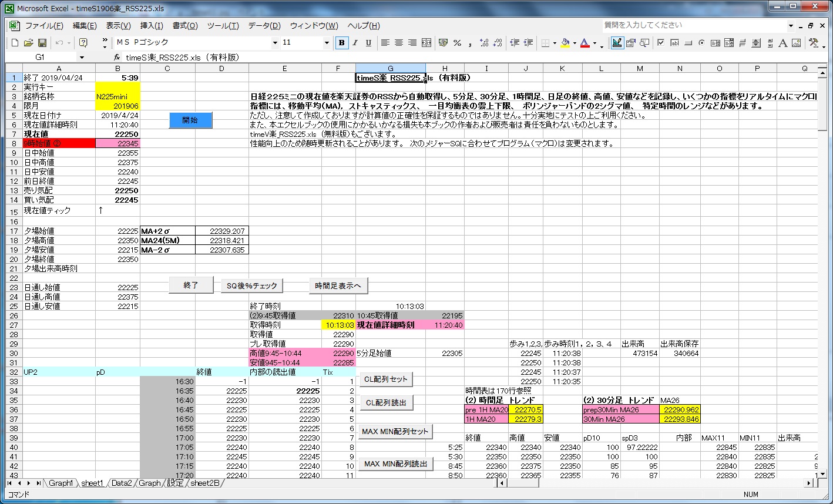Switch to the 設定 sheet tab
This screenshot has width=833, height=504.
coord(175,483)
